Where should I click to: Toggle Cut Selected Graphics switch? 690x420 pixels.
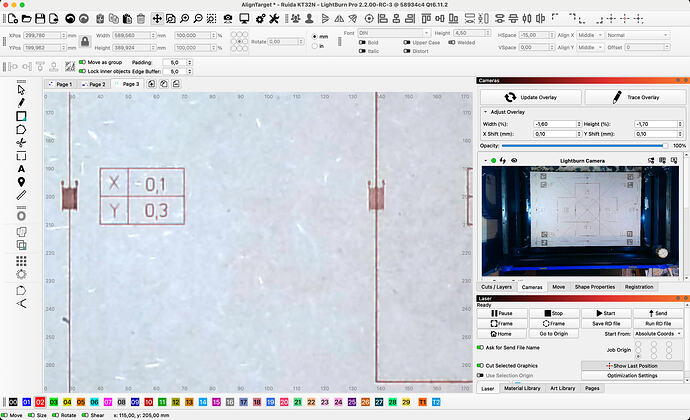481,366
